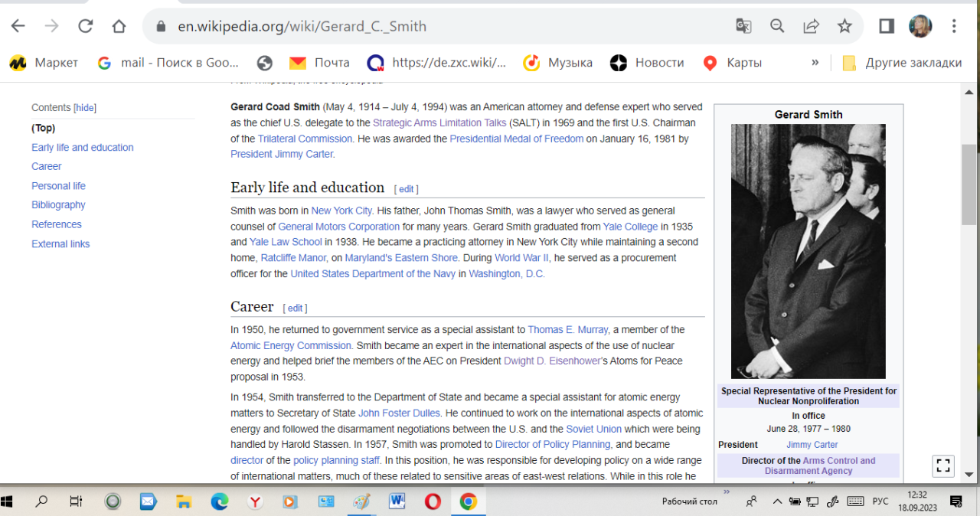The height and width of the screenshot is (516, 980).
Task: Open the General Motors Corporation link
Action: (339, 227)
